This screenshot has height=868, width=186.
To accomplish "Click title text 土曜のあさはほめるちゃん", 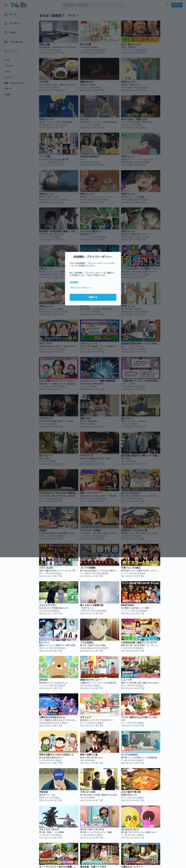I will tap(52, 717).
